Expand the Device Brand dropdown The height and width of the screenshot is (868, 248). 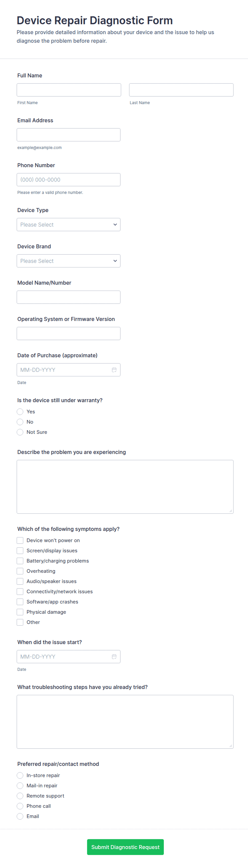(x=69, y=261)
